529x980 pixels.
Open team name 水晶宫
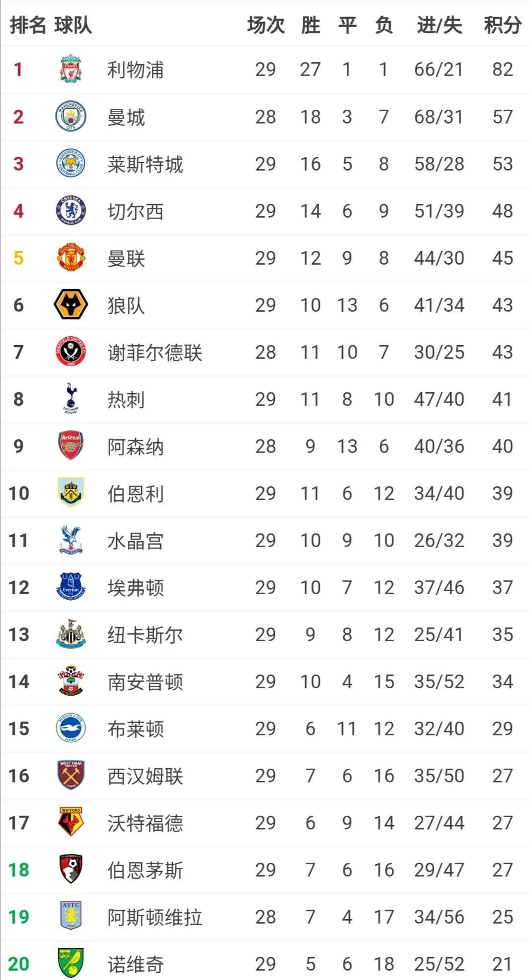tap(136, 541)
